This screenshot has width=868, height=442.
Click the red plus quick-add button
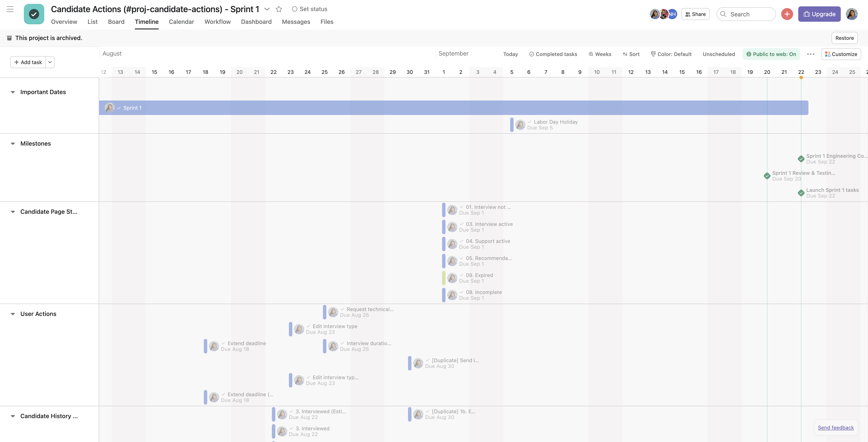coord(787,14)
